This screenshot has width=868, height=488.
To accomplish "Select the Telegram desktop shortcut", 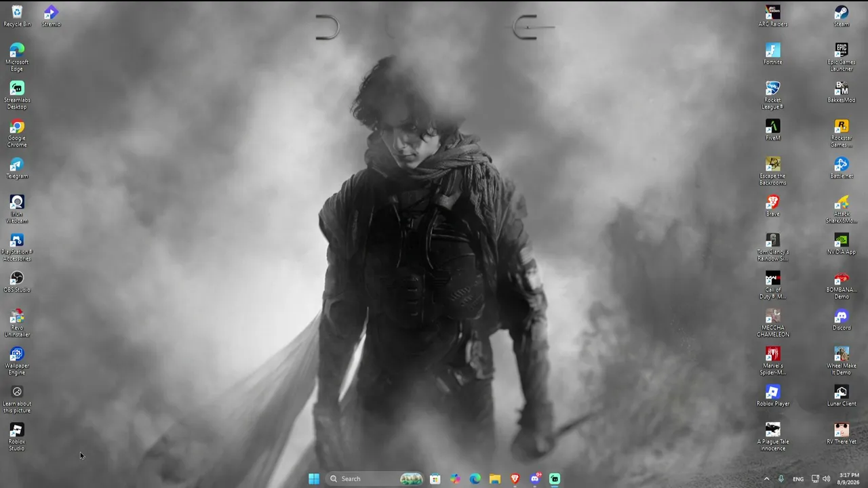I will pos(17,168).
